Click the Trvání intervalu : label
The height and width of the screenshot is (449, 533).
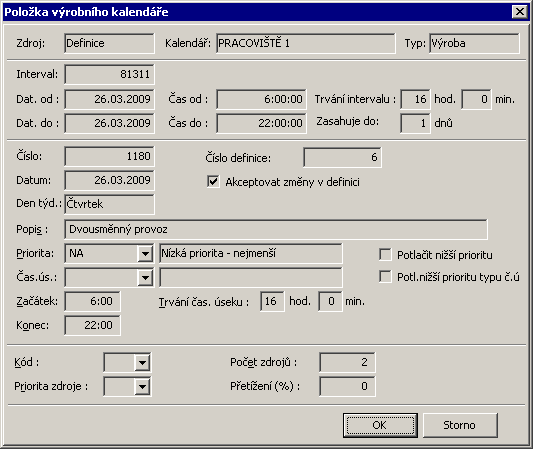(x=355, y=99)
